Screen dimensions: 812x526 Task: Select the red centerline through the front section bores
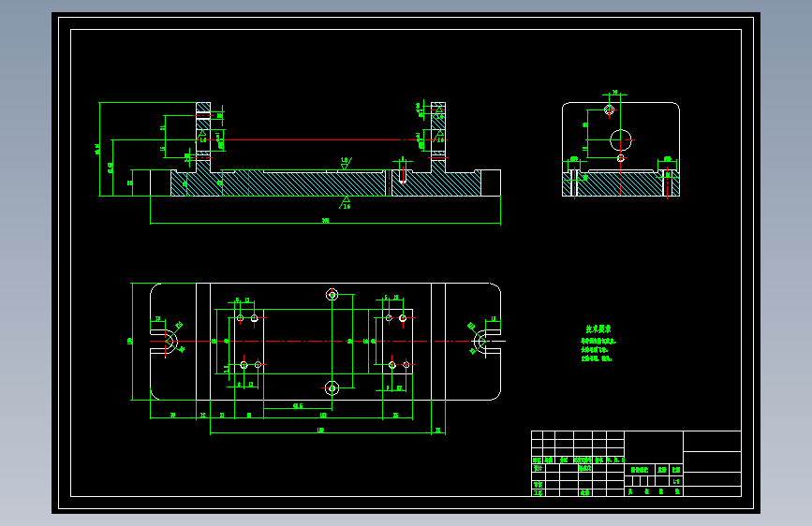[x=321, y=139]
